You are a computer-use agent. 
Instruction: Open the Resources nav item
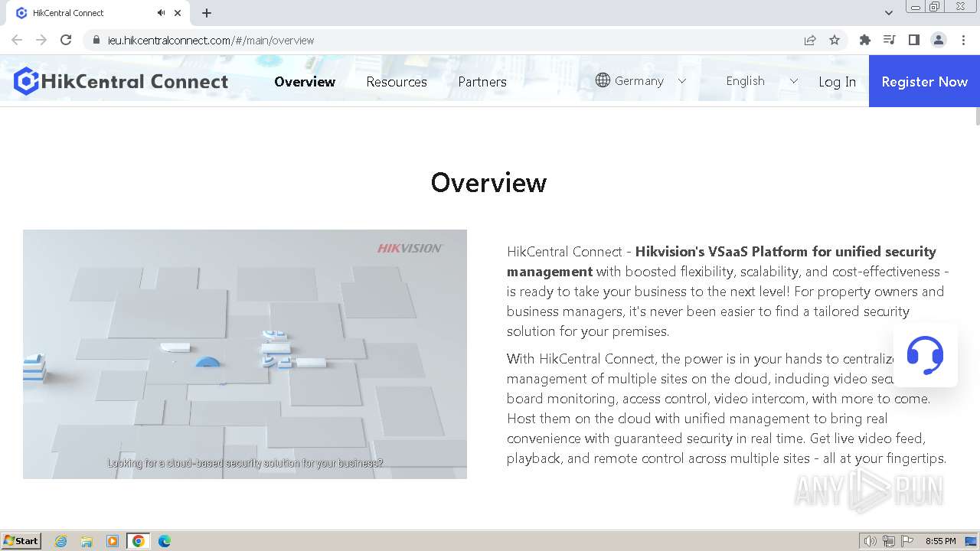(x=397, y=81)
